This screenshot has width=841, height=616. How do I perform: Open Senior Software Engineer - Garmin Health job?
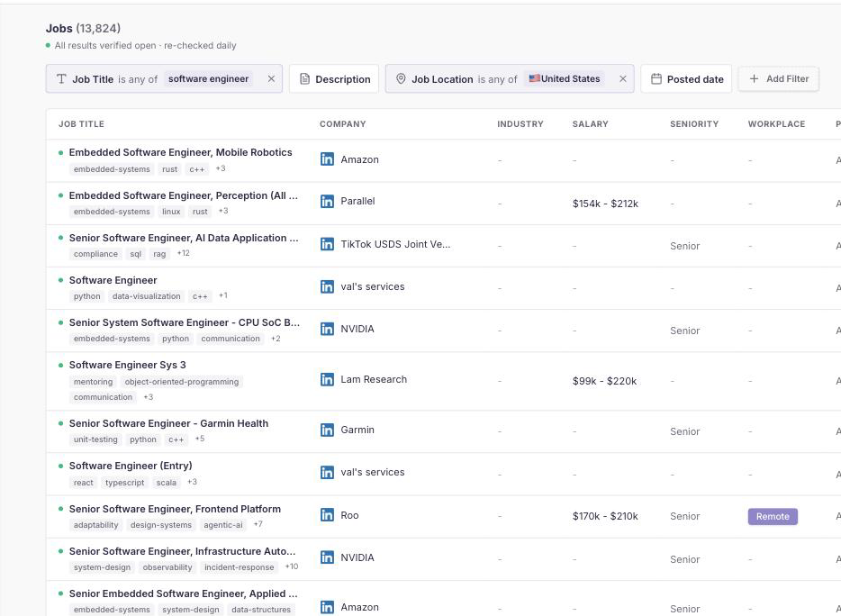[x=169, y=423]
